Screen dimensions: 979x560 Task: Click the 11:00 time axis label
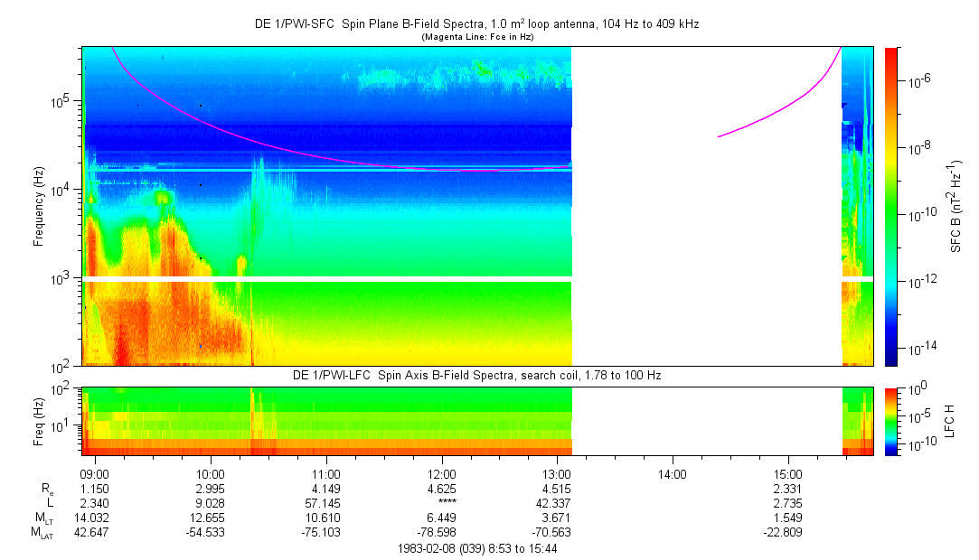325,473
